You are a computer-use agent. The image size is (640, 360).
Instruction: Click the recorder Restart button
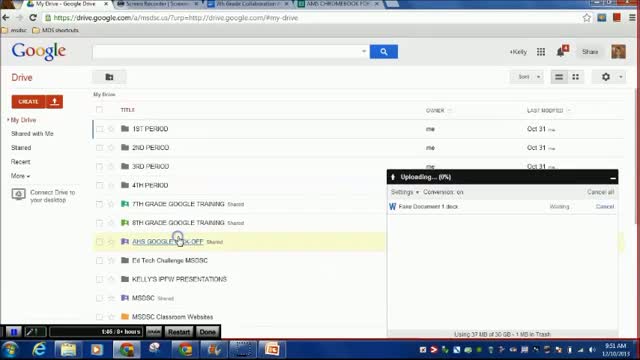pos(179,332)
